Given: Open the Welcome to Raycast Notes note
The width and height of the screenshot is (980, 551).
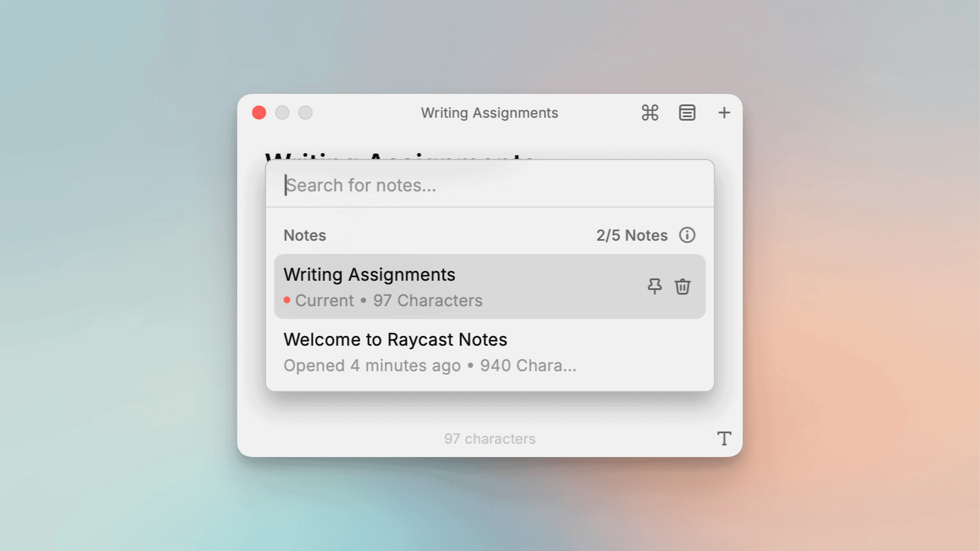Looking at the screenshot, I should 490,352.
